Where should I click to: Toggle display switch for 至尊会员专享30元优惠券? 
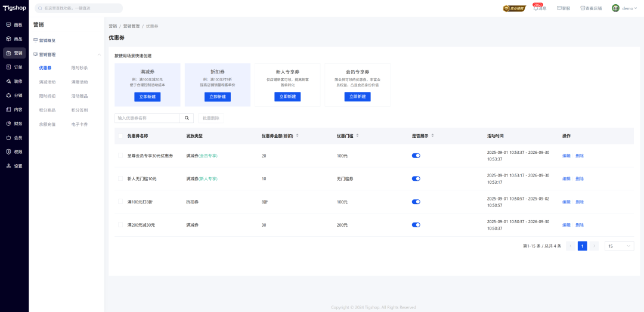(416, 156)
